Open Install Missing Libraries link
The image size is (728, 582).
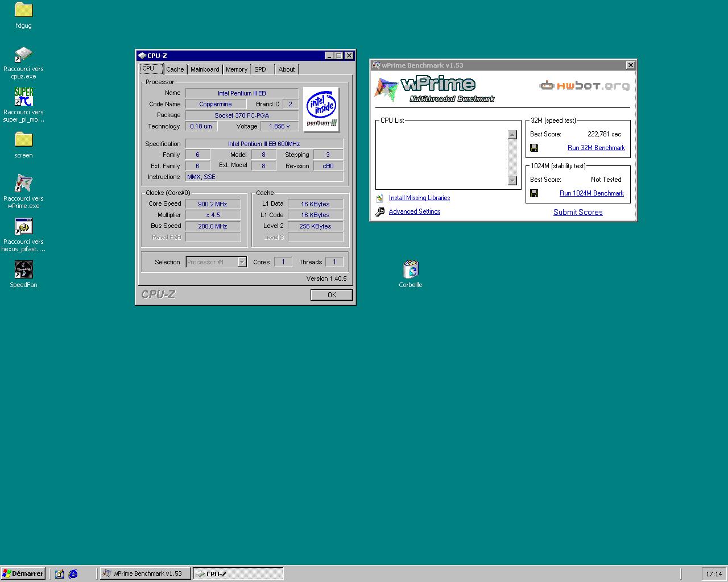[419, 198]
